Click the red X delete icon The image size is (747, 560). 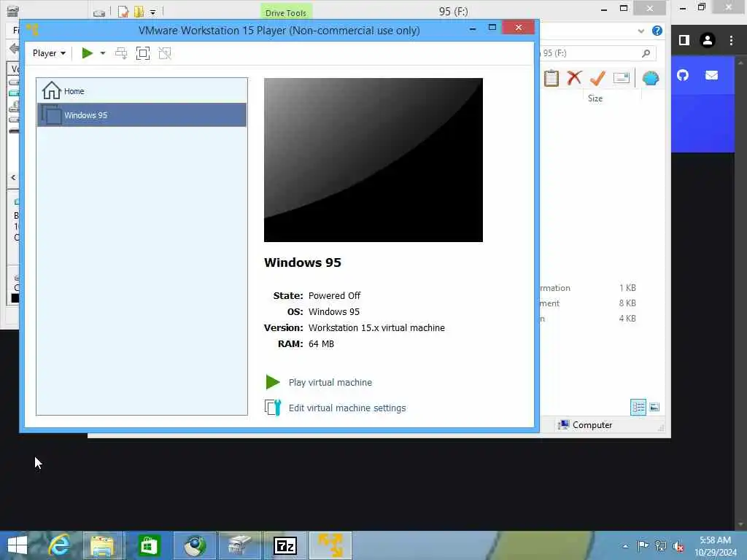pyautogui.click(x=575, y=77)
